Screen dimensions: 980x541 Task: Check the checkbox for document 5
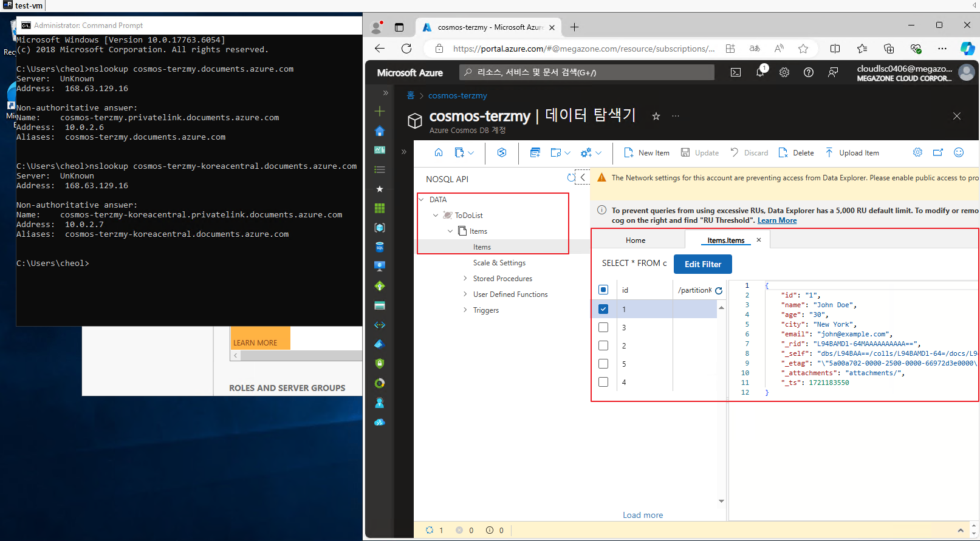click(603, 364)
